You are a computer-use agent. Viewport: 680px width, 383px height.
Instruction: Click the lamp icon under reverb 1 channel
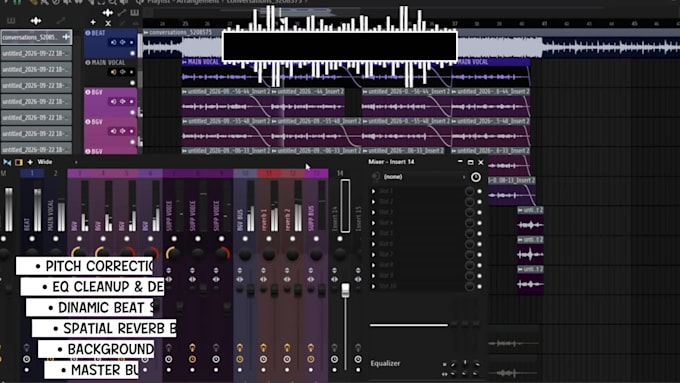(263, 347)
